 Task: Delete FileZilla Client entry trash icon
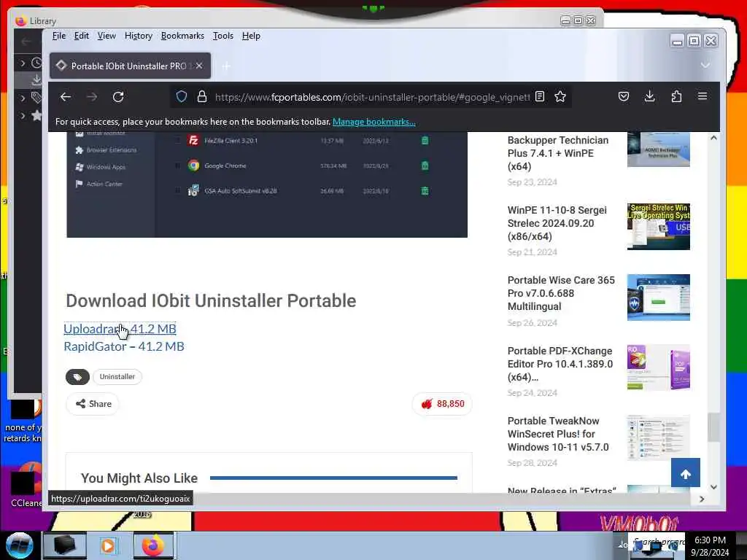tap(425, 141)
